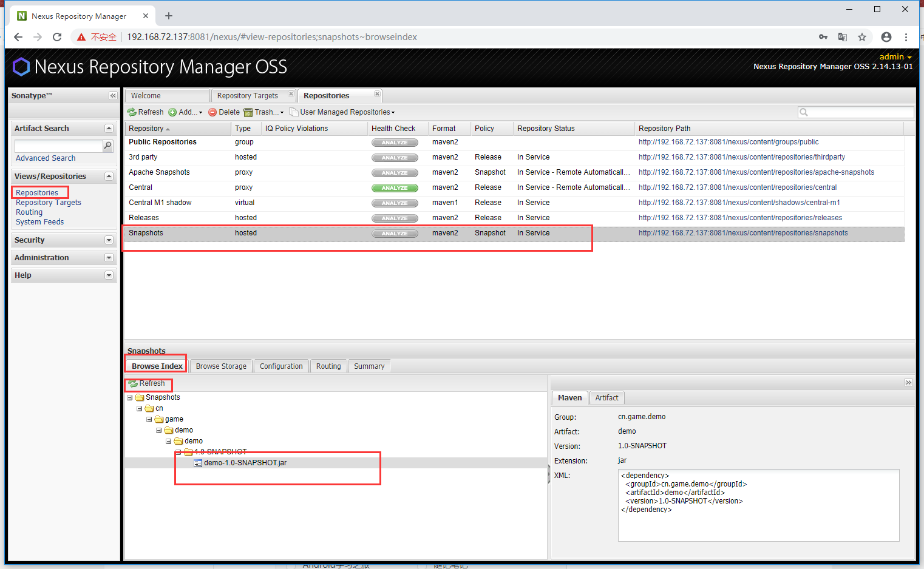Viewport: 924px width, 569px height.
Task: Collapse the Views/Repositories panel
Action: point(109,177)
